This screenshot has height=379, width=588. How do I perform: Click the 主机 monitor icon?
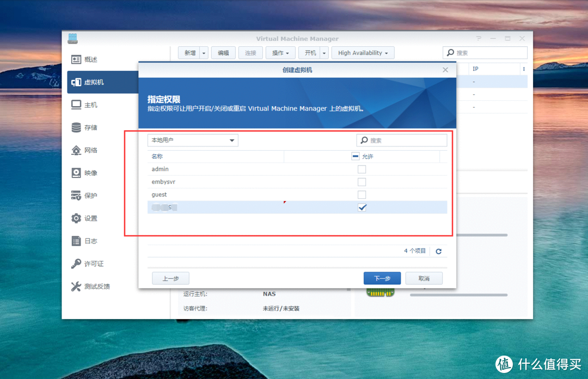[x=76, y=105]
